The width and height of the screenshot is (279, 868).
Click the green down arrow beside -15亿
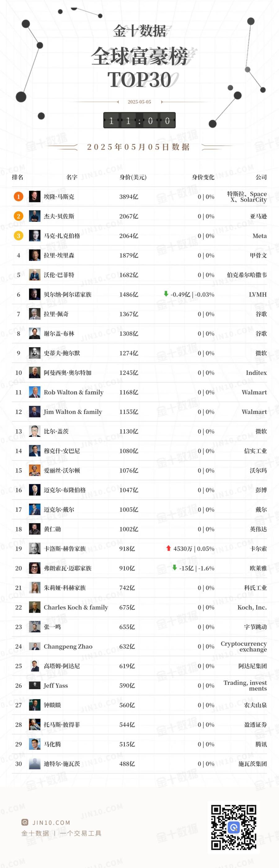(174, 568)
